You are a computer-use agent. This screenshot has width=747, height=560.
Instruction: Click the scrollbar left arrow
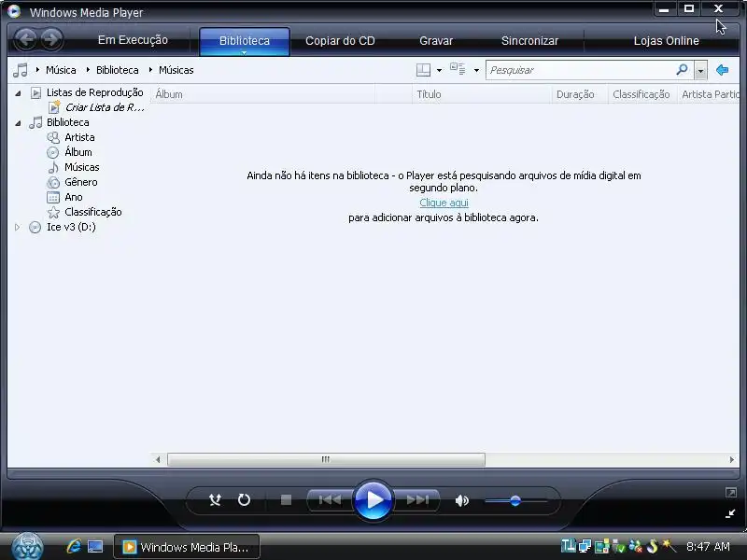pos(158,459)
